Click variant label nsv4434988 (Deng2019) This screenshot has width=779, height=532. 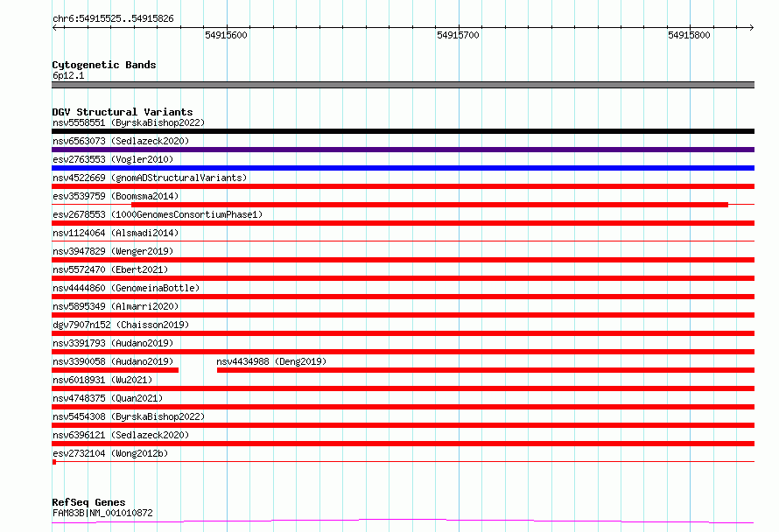pos(271,361)
